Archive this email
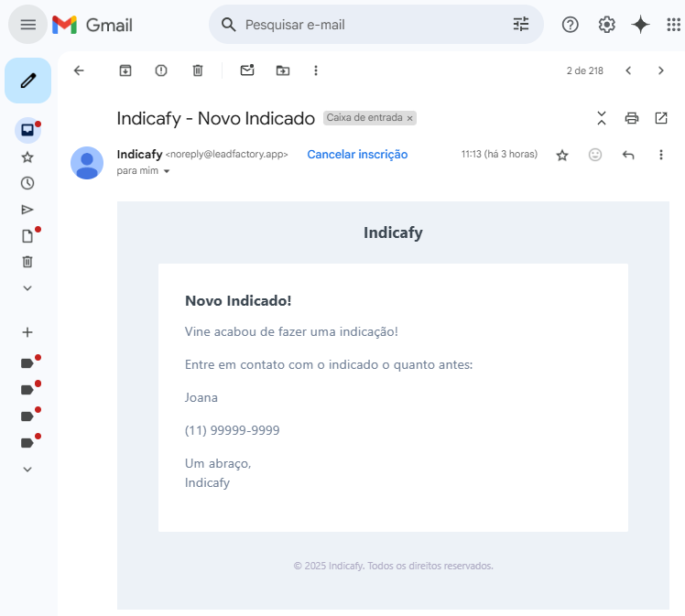Image resolution: width=685 pixels, height=616 pixels. [125, 70]
